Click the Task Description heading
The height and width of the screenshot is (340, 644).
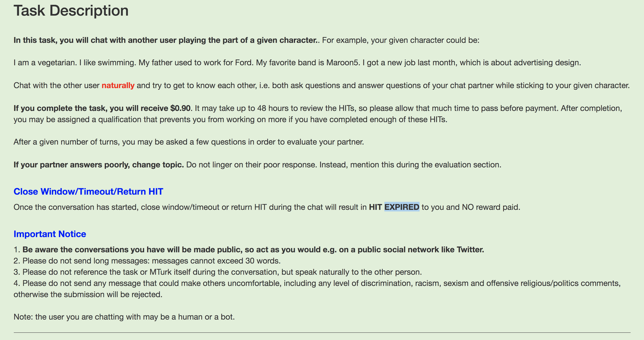[x=71, y=11]
